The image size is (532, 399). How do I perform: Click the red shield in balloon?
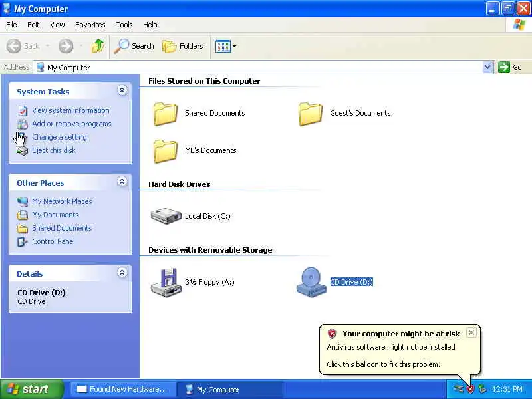tap(332, 334)
